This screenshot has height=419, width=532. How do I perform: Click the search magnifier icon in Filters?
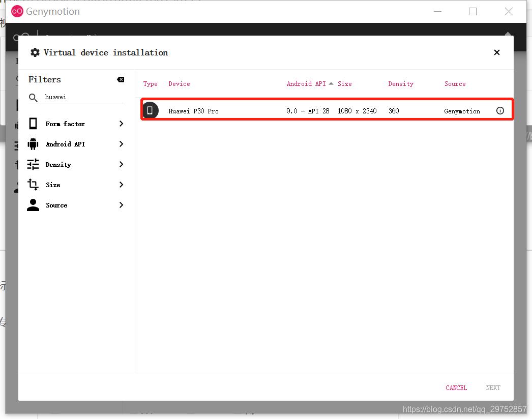[x=33, y=98]
